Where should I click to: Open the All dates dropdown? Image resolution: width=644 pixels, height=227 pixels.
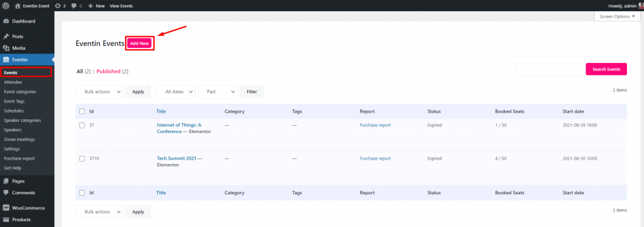pyautogui.click(x=176, y=92)
